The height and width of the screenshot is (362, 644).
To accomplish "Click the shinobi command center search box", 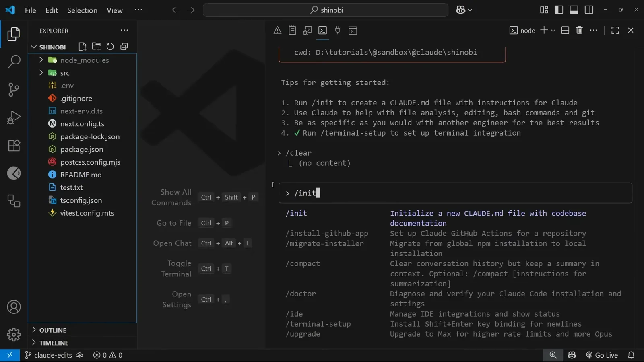I will click(x=326, y=10).
